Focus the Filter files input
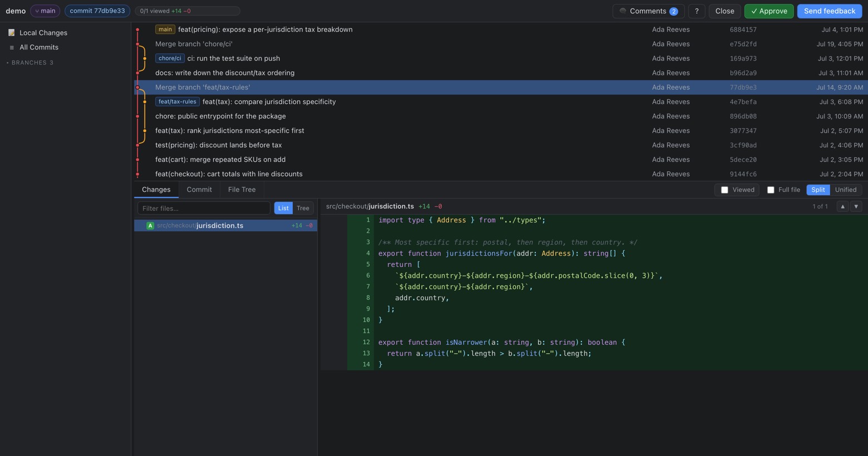 click(204, 208)
